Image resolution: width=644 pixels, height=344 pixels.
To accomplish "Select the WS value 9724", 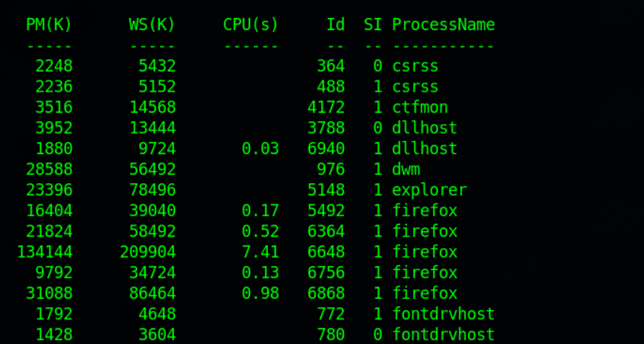I will coord(158,149).
